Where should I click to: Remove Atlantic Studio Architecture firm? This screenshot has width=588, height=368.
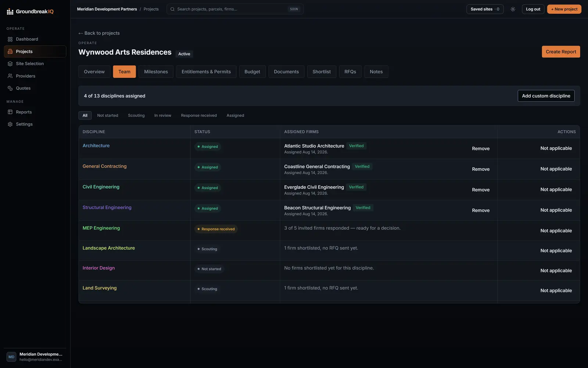pyautogui.click(x=481, y=149)
